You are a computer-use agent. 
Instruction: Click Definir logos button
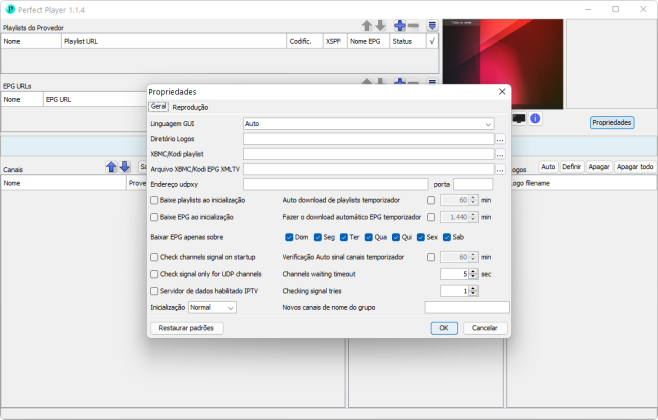[x=572, y=167]
